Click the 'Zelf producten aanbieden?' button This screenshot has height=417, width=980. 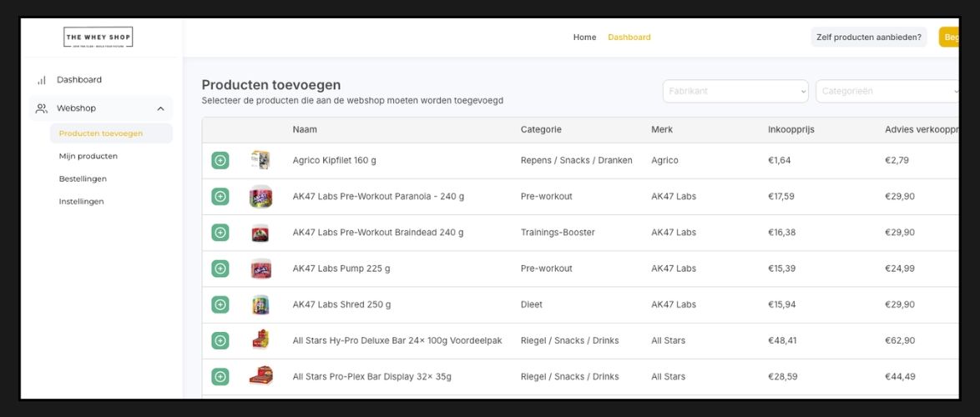coord(868,38)
